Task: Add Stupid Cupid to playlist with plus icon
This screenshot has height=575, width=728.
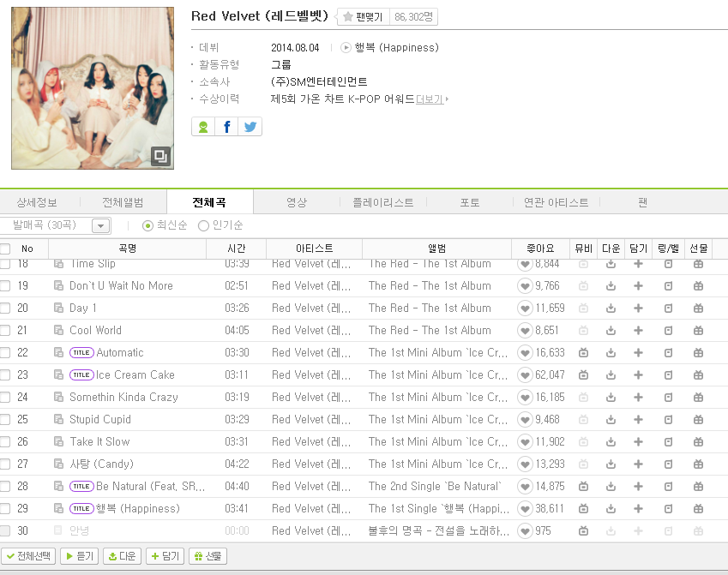Action: 638,420
